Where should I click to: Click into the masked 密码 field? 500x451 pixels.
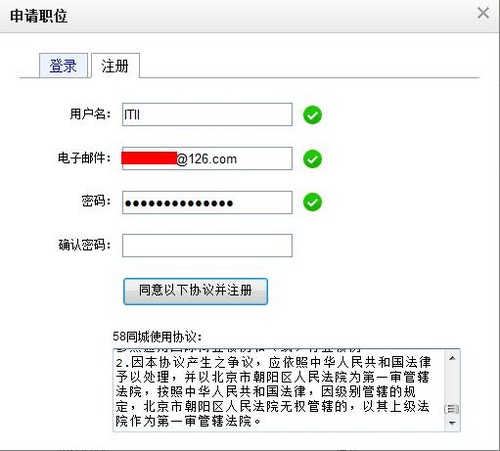[207, 202]
